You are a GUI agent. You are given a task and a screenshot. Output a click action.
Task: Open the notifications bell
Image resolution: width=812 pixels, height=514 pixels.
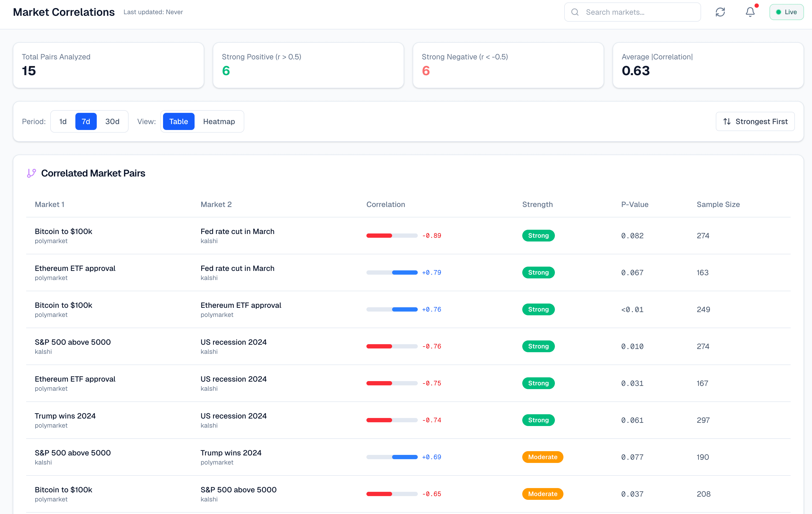(x=750, y=12)
